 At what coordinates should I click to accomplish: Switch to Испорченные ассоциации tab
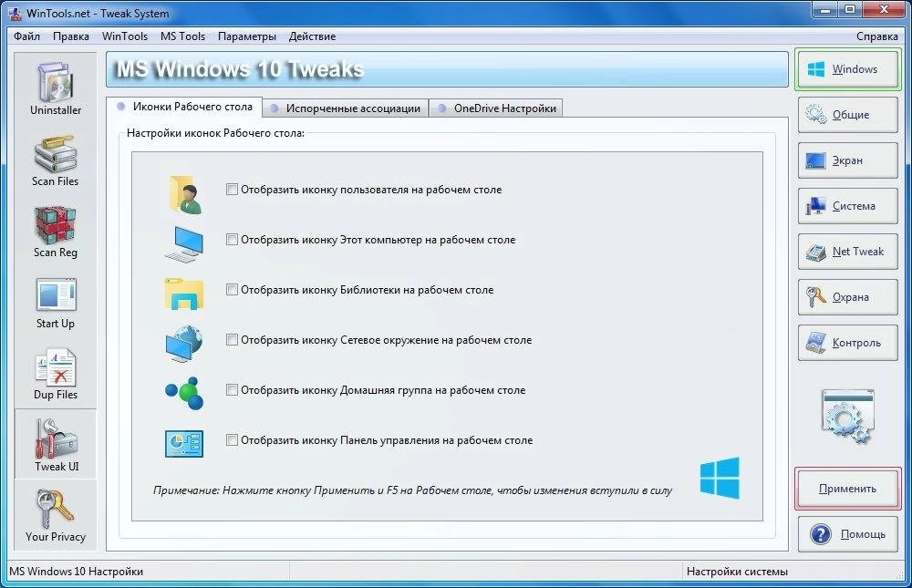[346, 108]
